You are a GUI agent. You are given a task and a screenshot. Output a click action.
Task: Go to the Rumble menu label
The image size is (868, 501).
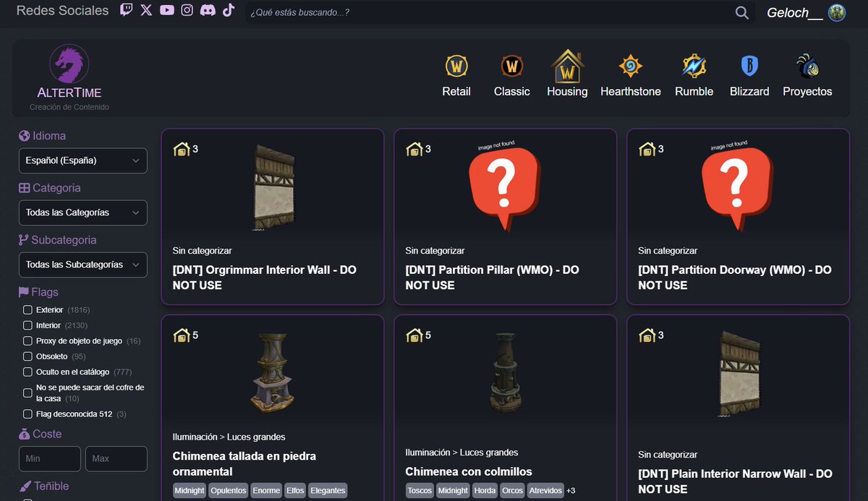[694, 92]
